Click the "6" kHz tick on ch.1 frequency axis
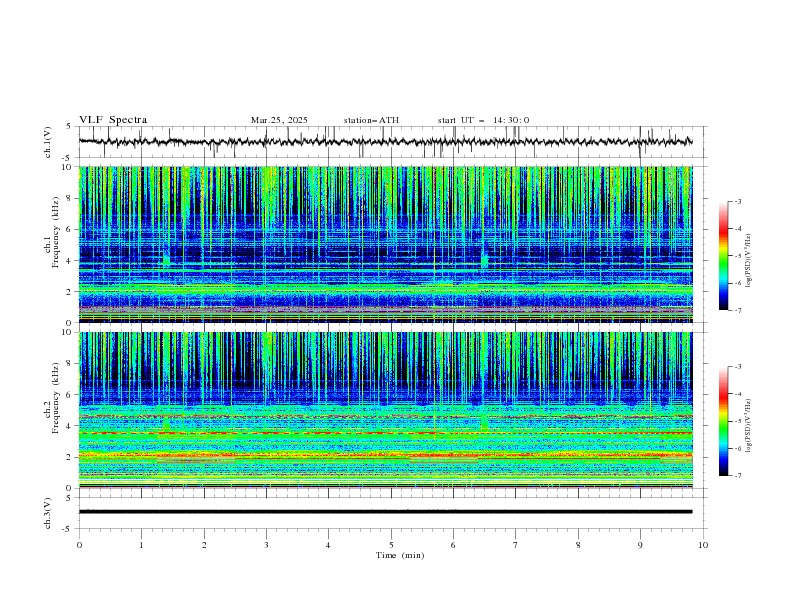The width and height of the screenshot is (792, 612). click(x=68, y=230)
